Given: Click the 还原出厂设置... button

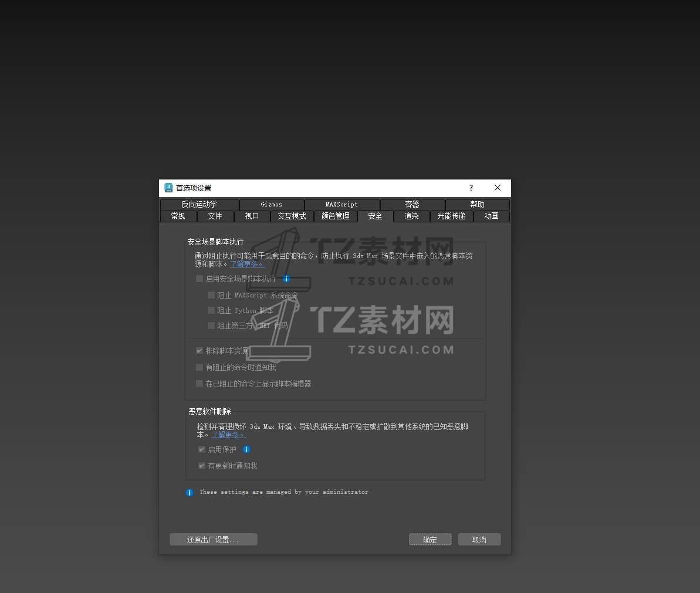Looking at the screenshot, I should click(214, 540).
